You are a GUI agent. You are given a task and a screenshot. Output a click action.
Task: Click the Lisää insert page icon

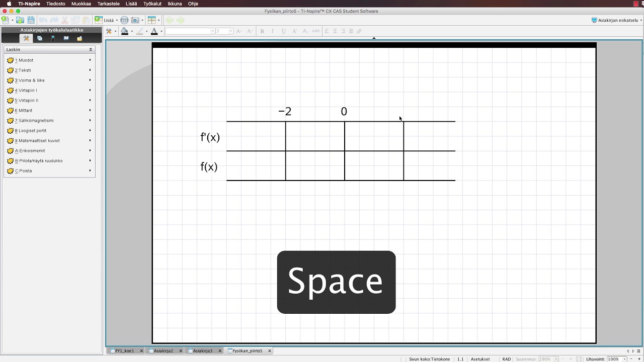[x=99, y=20]
